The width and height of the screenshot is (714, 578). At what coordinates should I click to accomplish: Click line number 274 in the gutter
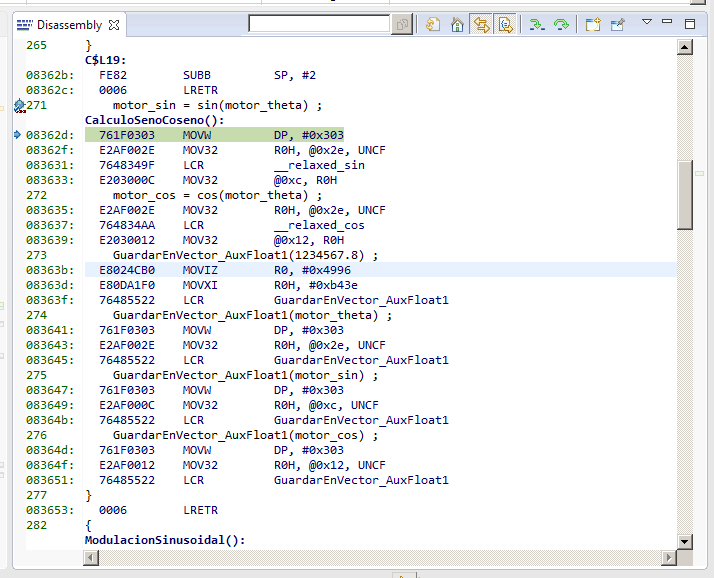click(36, 316)
